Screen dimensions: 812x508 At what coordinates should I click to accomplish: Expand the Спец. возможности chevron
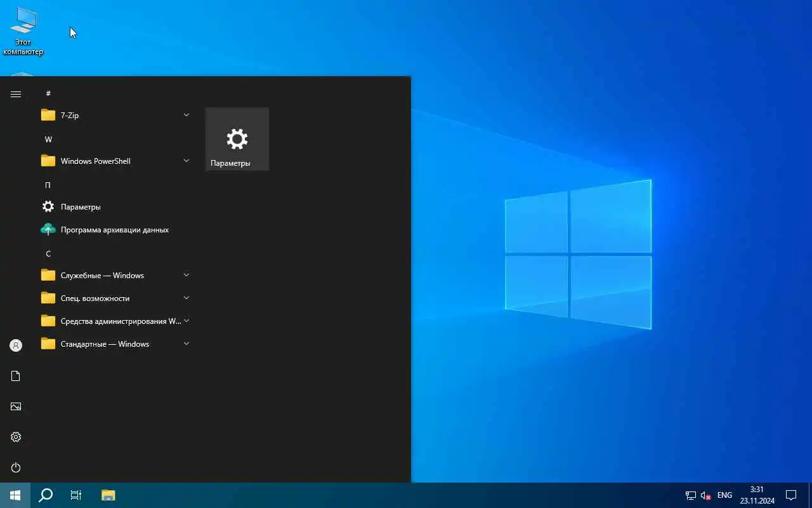(x=187, y=298)
